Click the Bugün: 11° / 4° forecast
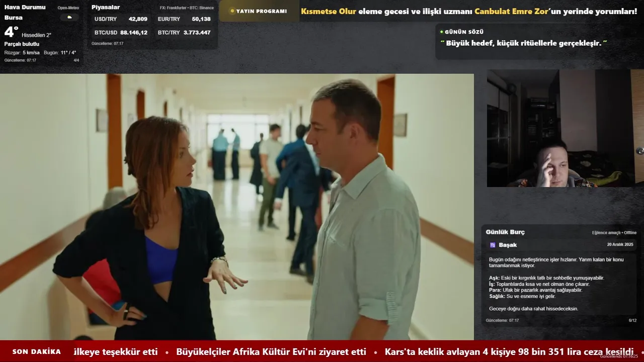The image size is (644, 362). (x=60, y=53)
